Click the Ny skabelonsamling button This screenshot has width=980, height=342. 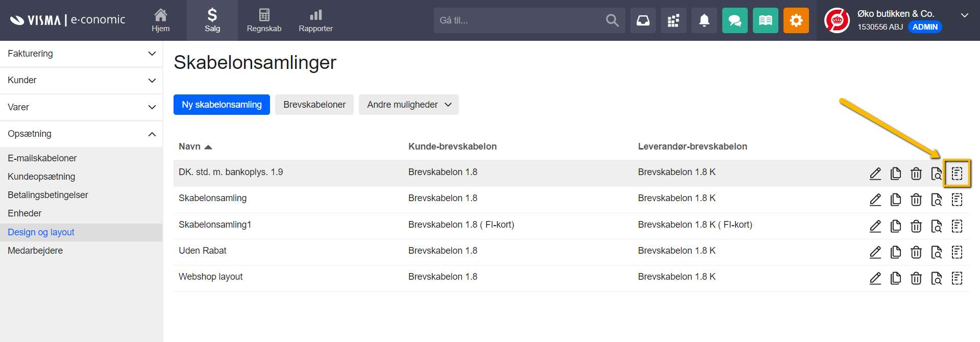[x=222, y=105]
